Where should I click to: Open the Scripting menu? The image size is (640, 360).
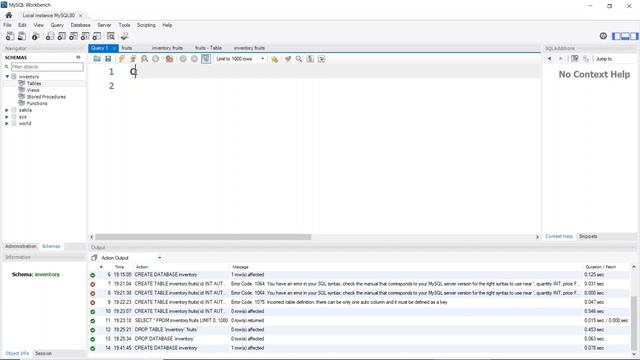tap(146, 25)
